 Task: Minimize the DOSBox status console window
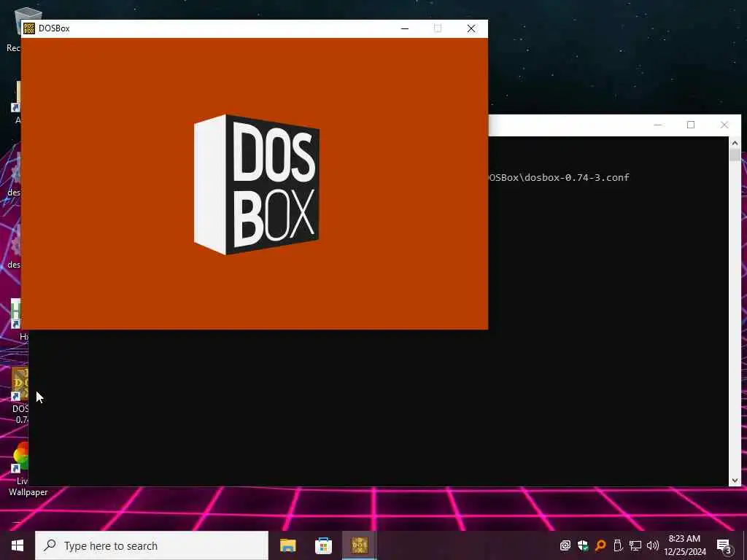pyautogui.click(x=658, y=125)
